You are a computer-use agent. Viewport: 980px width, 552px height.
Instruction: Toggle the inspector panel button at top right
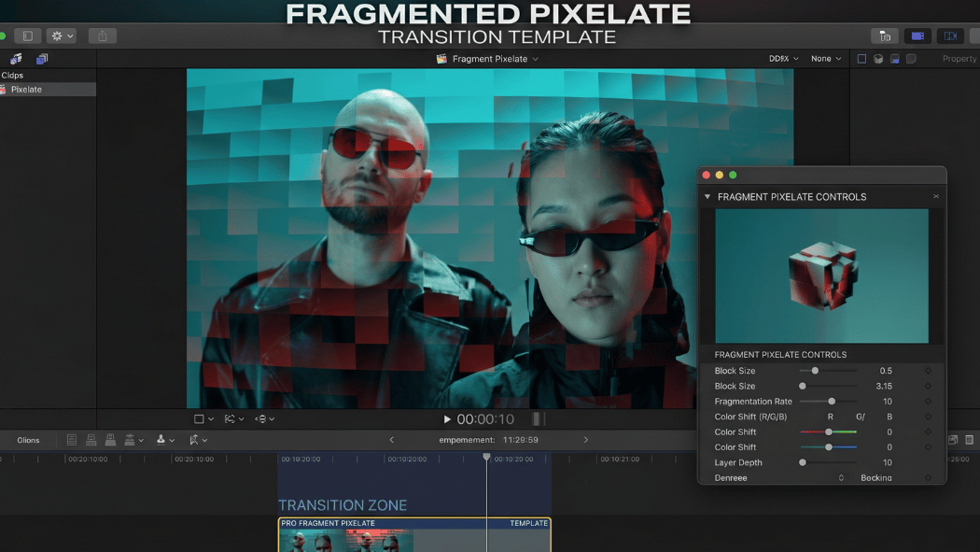(950, 36)
